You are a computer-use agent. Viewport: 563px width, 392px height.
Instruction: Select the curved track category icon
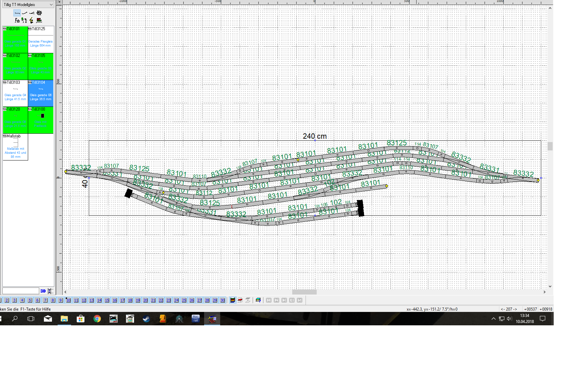tap(24, 13)
